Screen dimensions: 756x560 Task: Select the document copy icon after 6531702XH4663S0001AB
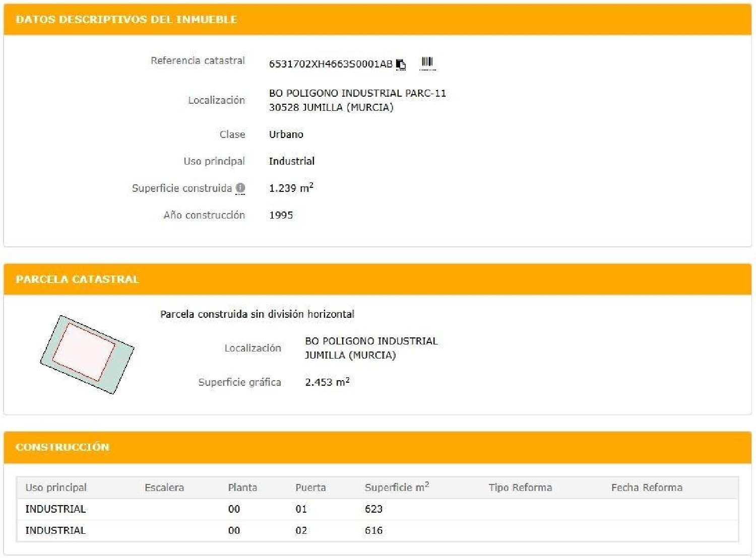click(x=401, y=64)
